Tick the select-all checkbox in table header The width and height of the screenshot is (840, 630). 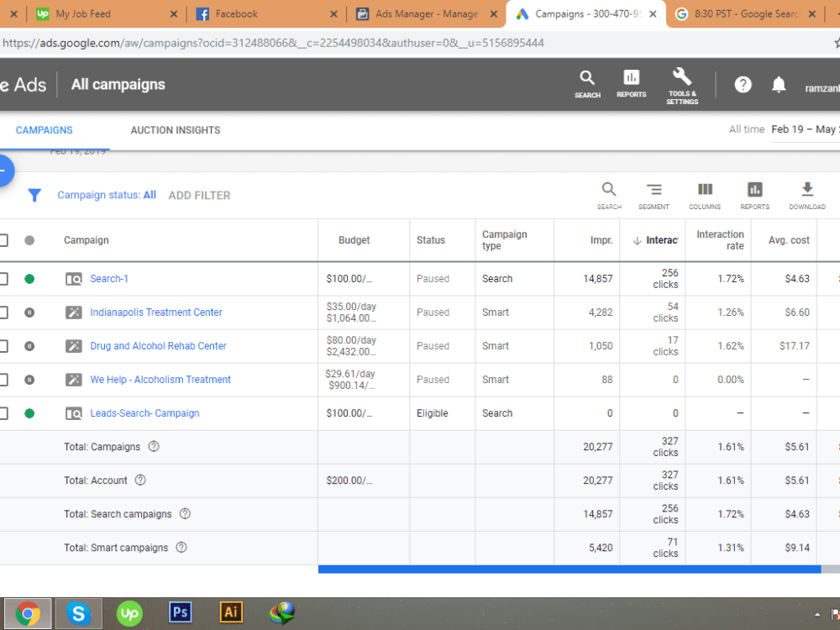3,240
